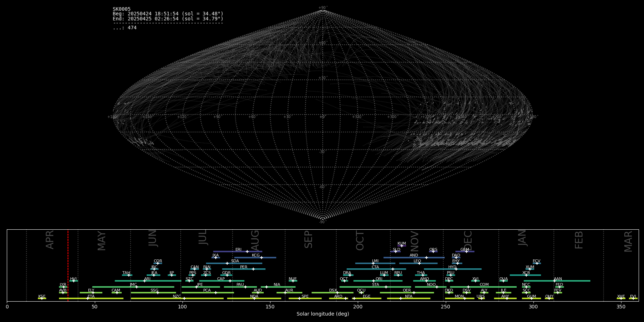Click the DSX shower label
This screenshot has height=322, width=644.
tap(333, 291)
